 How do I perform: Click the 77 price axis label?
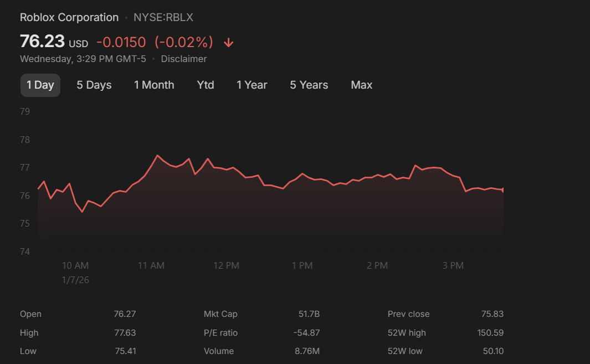(x=25, y=167)
